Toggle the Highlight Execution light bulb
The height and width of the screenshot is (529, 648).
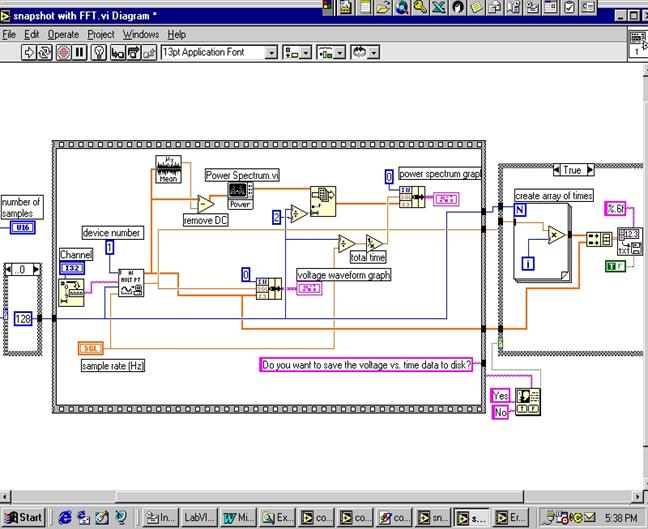point(99,52)
